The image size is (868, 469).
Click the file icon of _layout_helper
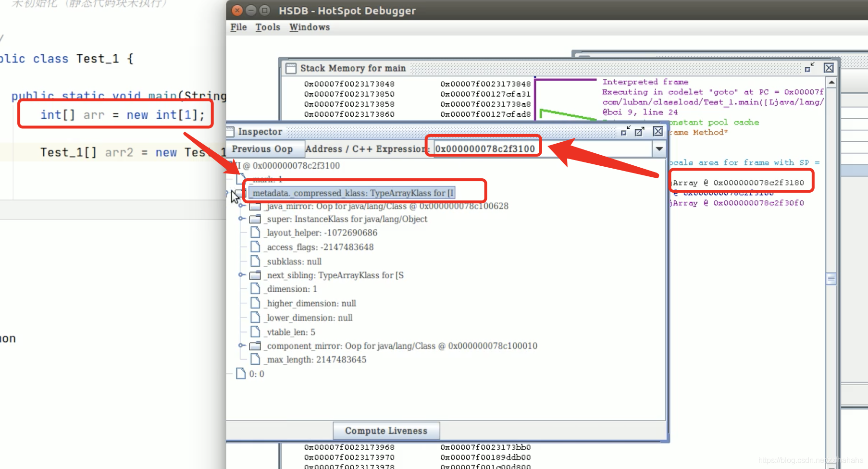click(255, 233)
